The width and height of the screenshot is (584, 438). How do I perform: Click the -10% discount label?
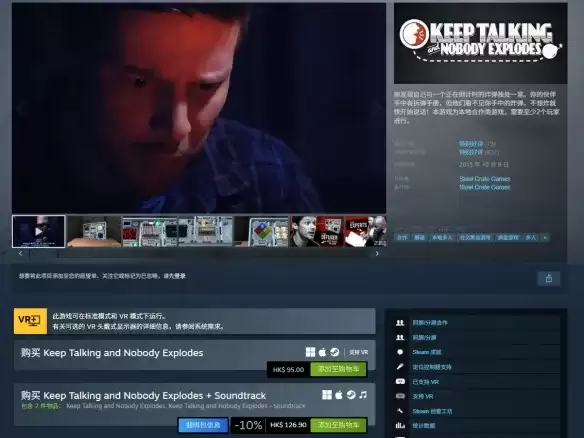(248, 425)
